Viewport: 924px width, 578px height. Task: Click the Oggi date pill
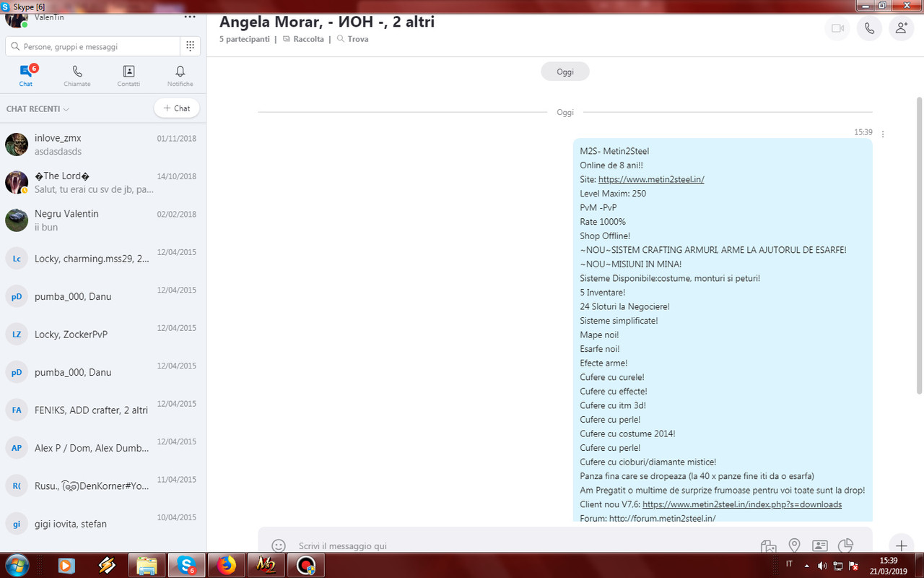pyautogui.click(x=565, y=72)
